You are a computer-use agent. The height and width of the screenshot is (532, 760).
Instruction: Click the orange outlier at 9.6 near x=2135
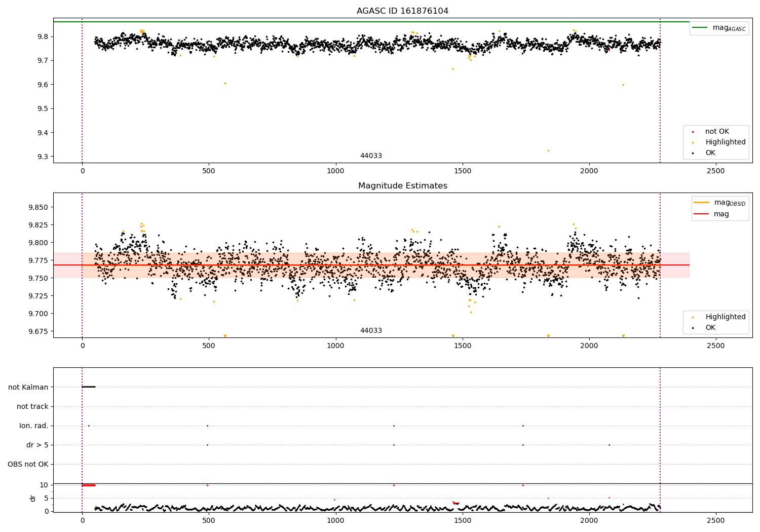(x=623, y=85)
